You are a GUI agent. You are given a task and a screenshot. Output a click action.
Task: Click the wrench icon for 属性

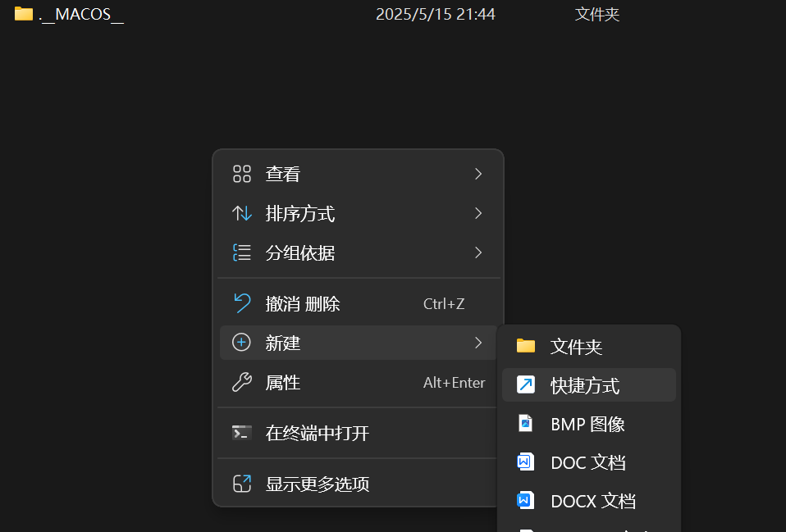click(241, 383)
